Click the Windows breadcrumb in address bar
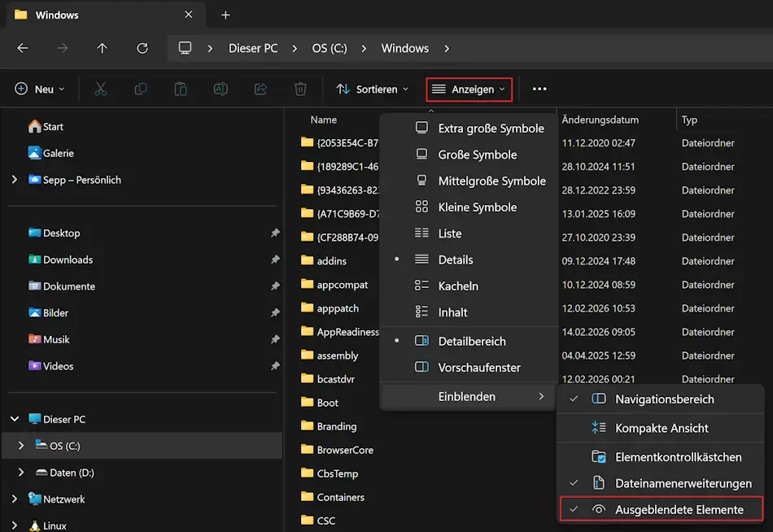Screen dimensions: 773x532 click(404, 48)
